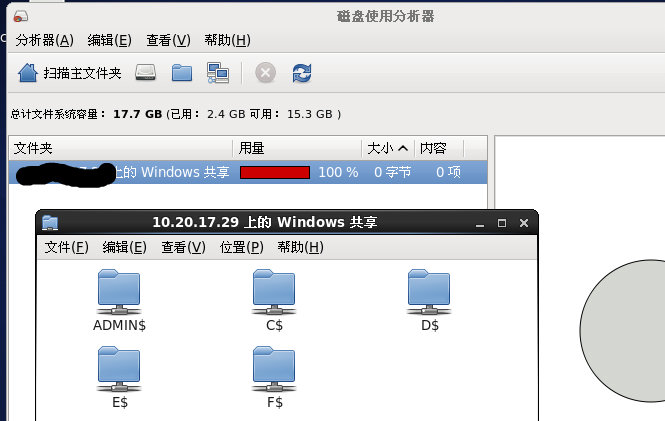Stop scanning with the grey X icon
Image resolution: width=665 pixels, height=421 pixels.
click(265, 73)
